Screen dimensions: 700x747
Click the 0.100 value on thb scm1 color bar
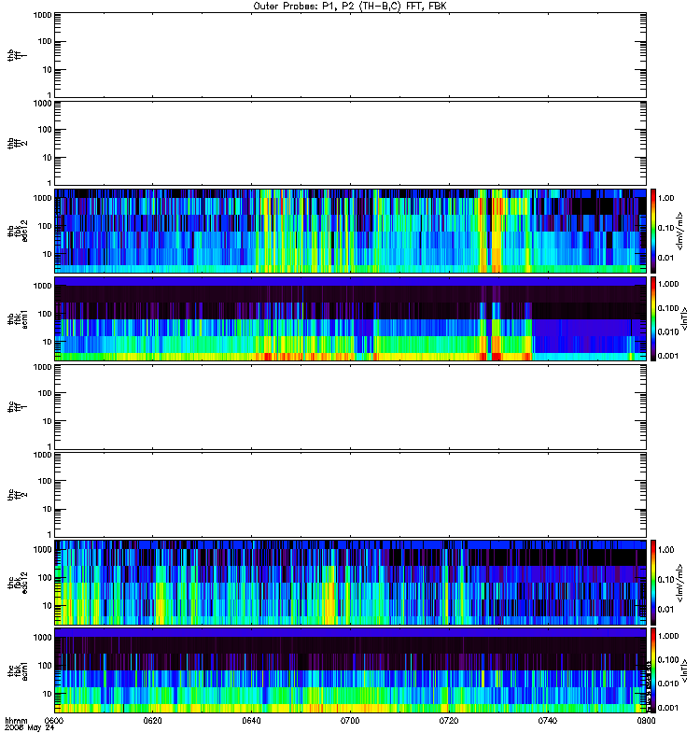(x=668, y=308)
